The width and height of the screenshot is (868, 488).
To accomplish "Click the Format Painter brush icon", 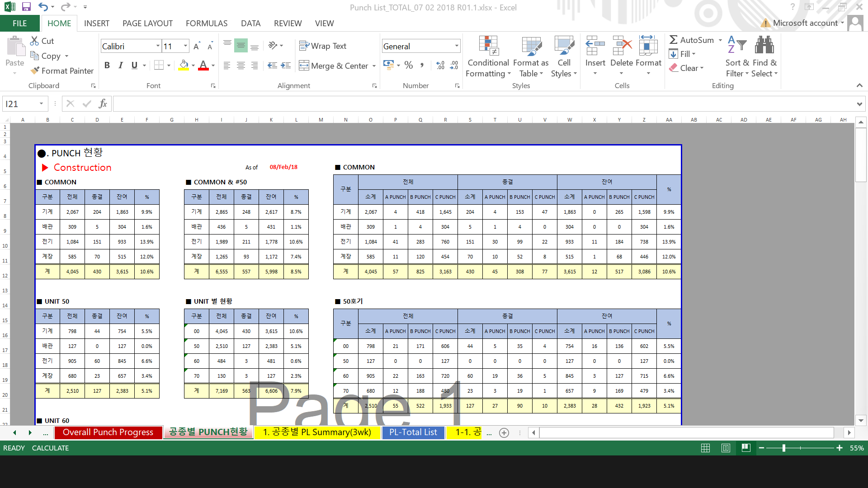I will pyautogui.click(x=35, y=70).
